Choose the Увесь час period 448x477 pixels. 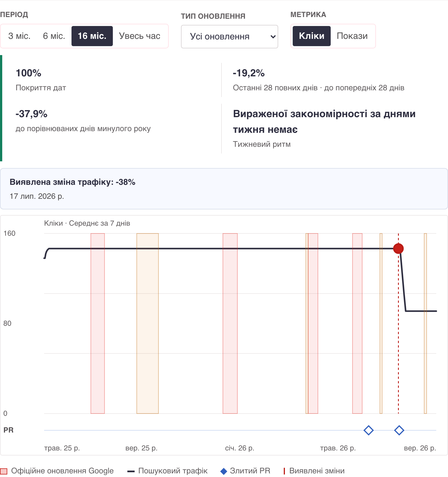pos(140,36)
